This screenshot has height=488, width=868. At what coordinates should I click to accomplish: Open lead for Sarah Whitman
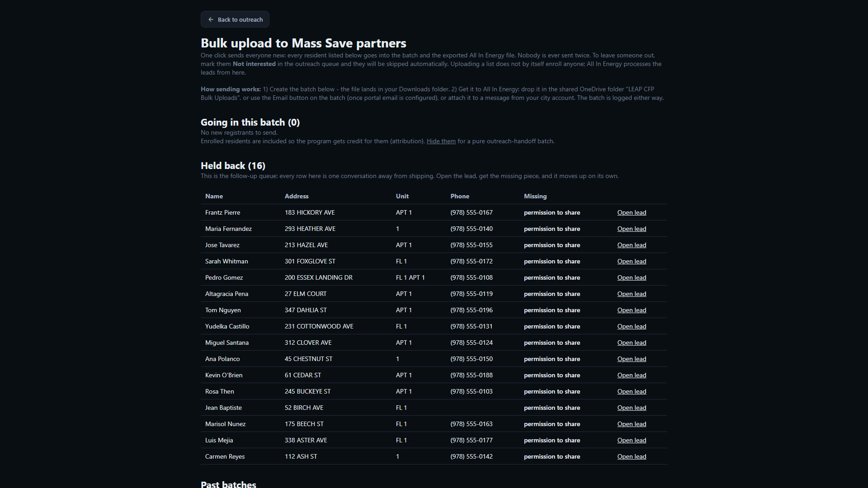(632, 261)
